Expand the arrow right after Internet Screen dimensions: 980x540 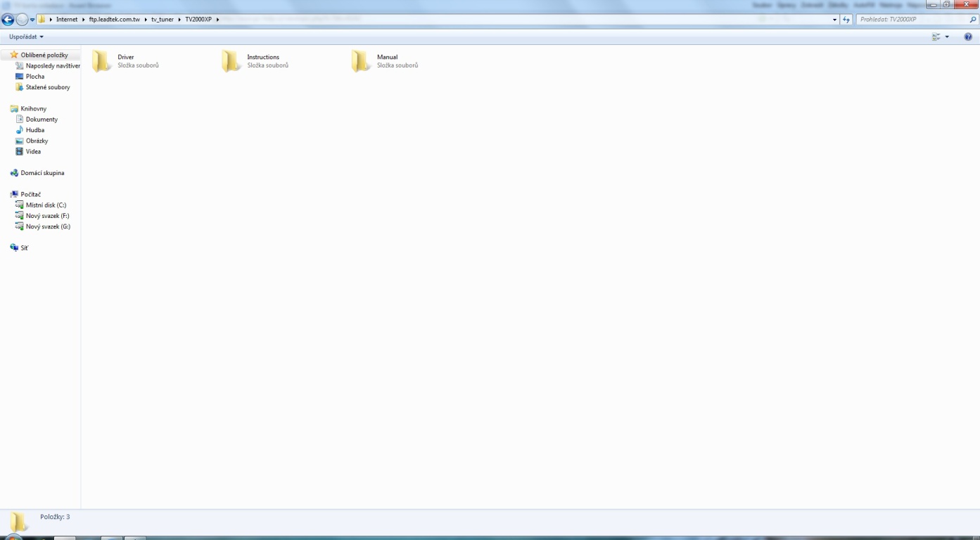(x=83, y=19)
